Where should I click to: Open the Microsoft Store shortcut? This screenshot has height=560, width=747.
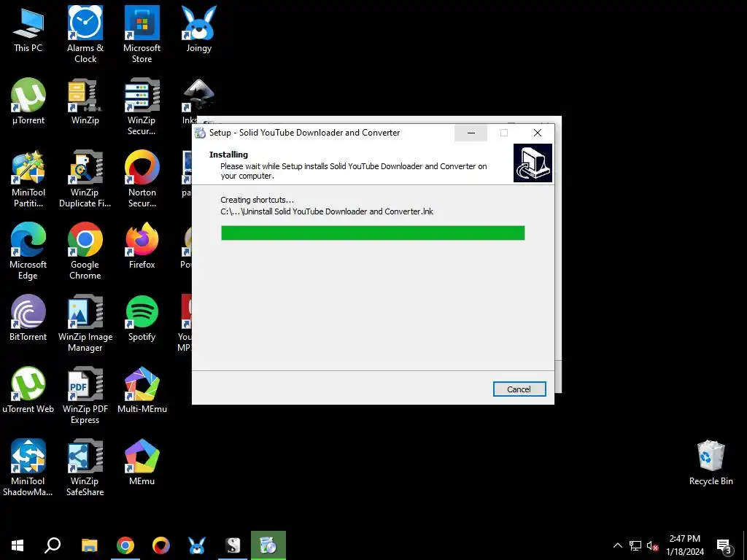pyautogui.click(x=142, y=34)
